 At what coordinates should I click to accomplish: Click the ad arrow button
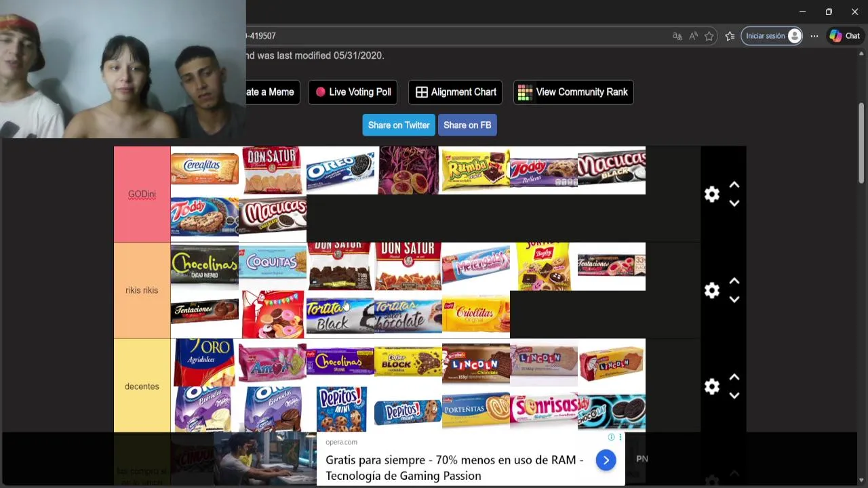606,461
